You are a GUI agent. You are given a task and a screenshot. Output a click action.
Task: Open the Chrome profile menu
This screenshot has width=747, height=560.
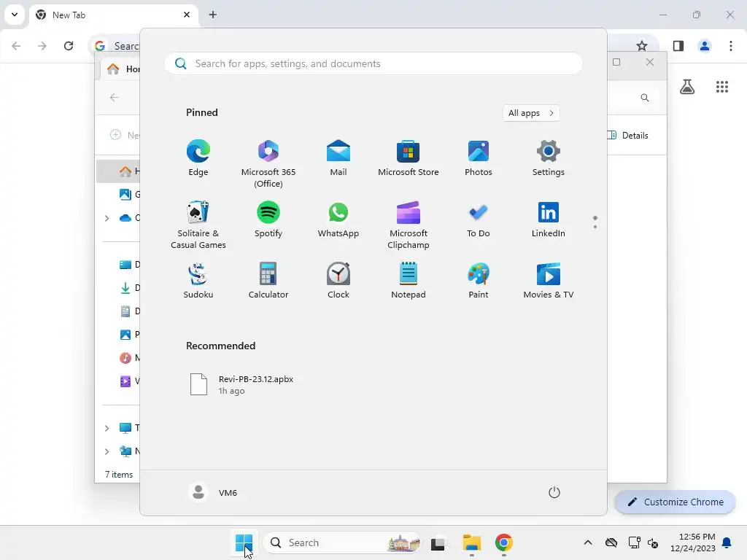(x=705, y=46)
